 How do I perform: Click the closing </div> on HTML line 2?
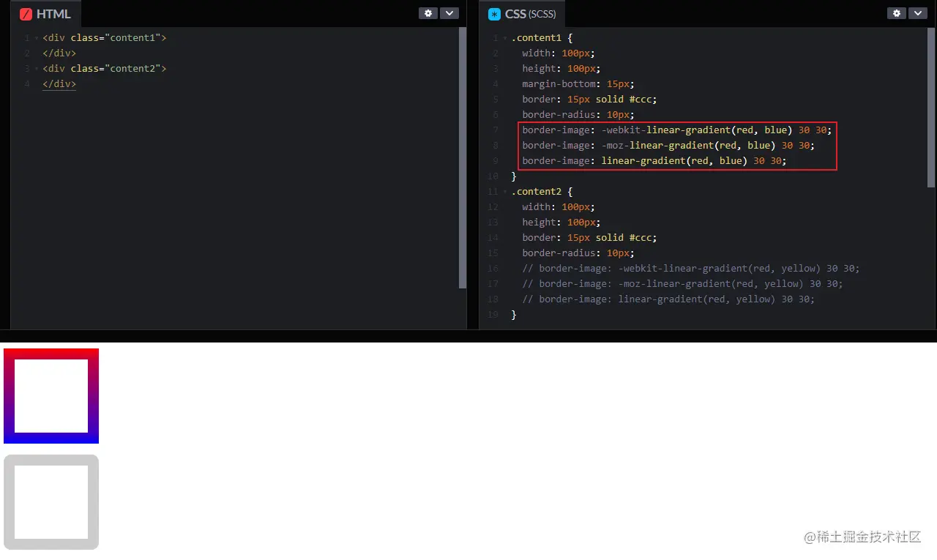pyautogui.click(x=59, y=53)
